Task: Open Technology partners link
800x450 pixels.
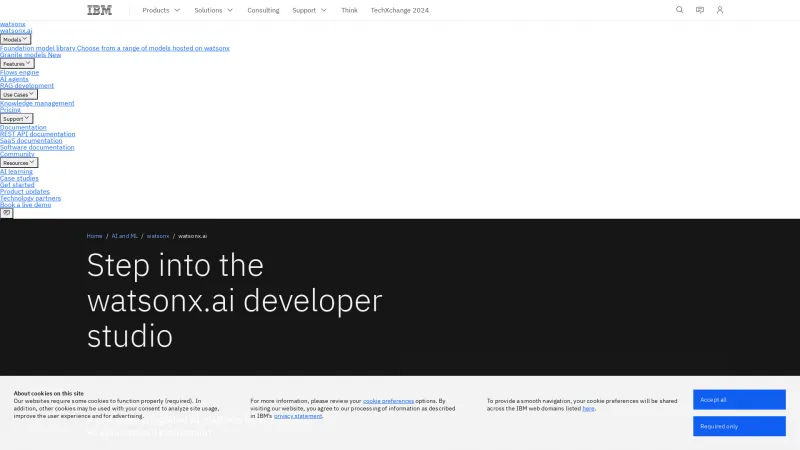Action: [x=31, y=198]
